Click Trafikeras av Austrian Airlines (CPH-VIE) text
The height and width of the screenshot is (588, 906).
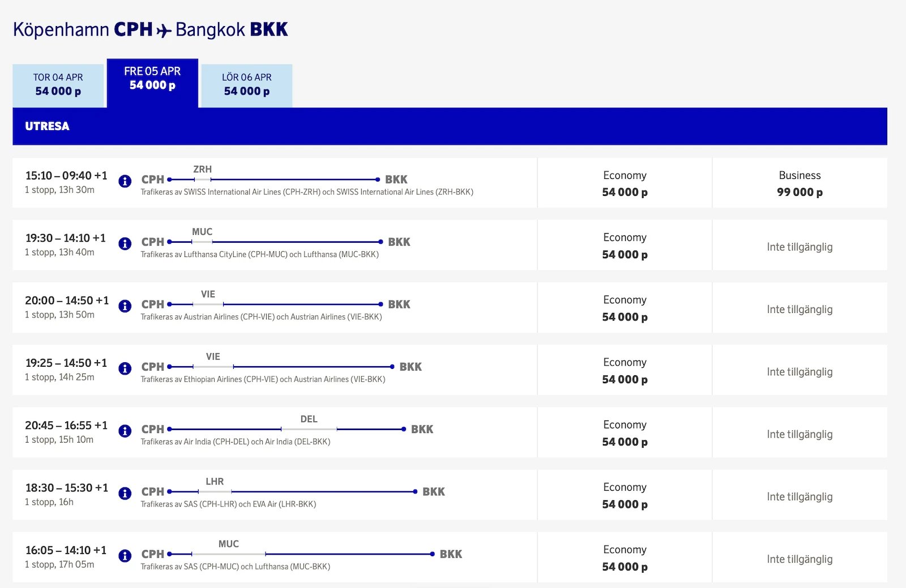261,317
